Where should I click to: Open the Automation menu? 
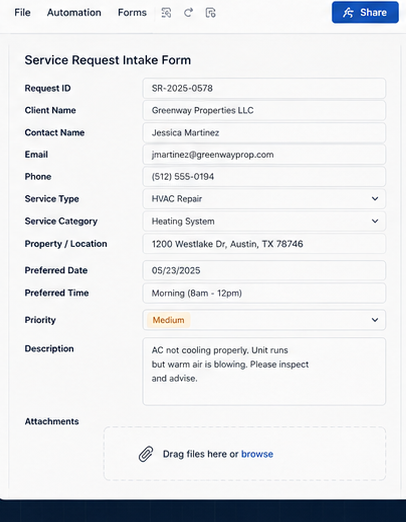[74, 13]
